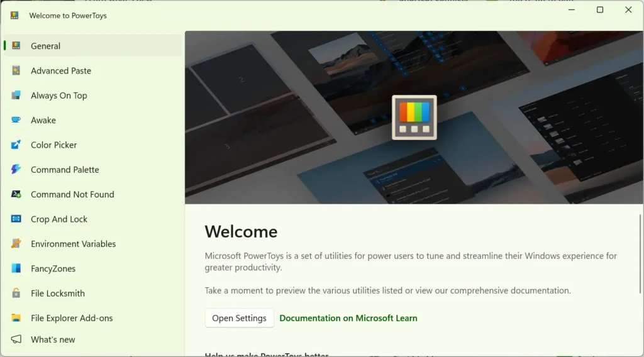Open the Advanced Paste page
This screenshot has width=644, height=357.
92,70
